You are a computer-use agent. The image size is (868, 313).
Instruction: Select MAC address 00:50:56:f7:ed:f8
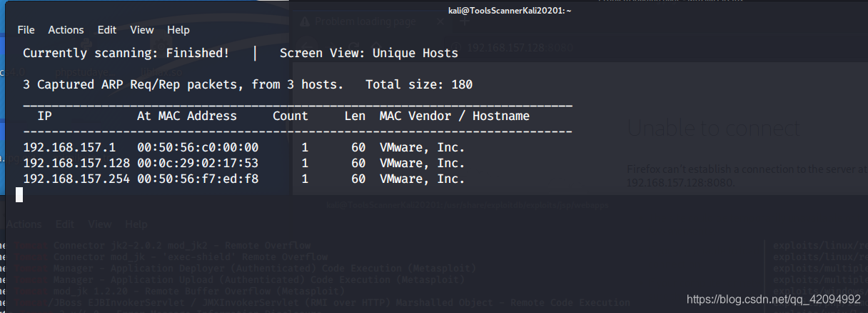pyautogui.click(x=198, y=179)
